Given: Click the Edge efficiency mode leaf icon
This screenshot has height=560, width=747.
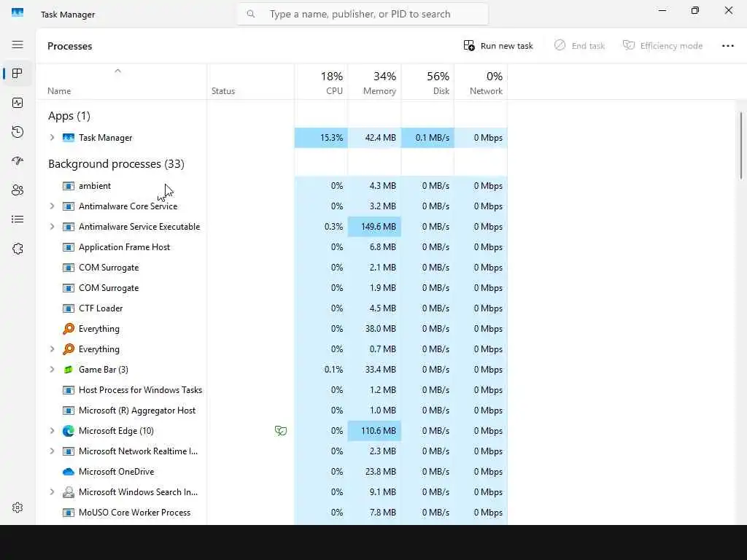Looking at the screenshot, I should [281, 431].
